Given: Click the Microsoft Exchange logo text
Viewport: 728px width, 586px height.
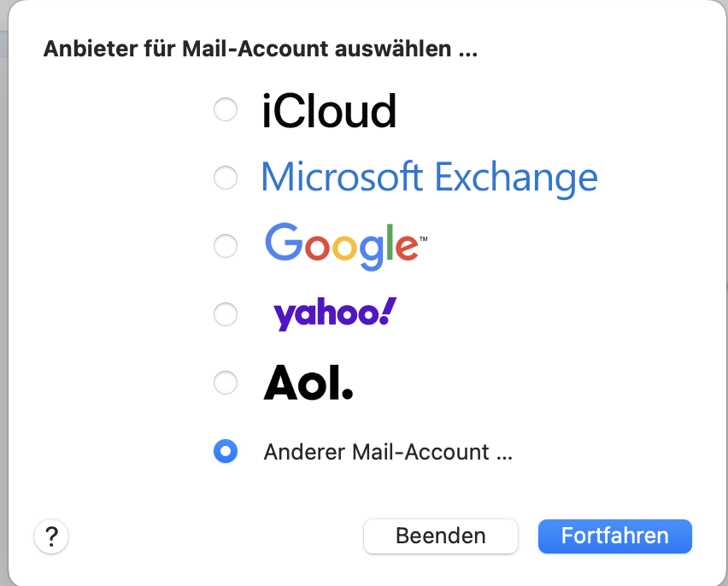Looking at the screenshot, I should point(428,178).
